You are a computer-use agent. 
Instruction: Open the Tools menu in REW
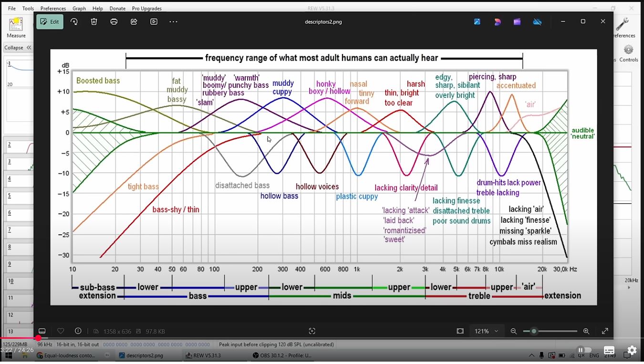point(28,8)
